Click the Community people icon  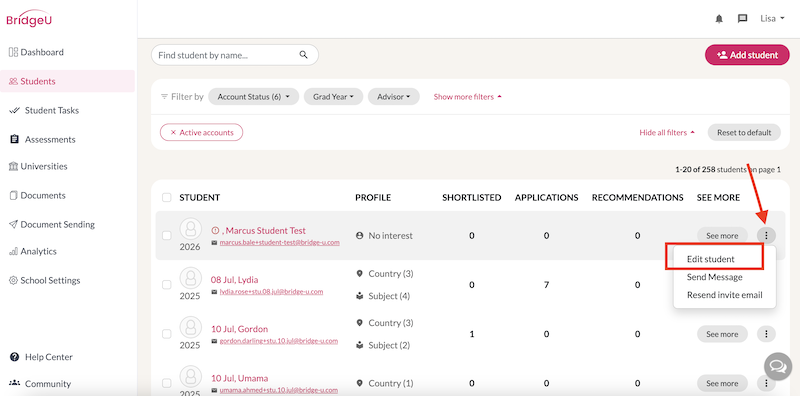point(14,383)
